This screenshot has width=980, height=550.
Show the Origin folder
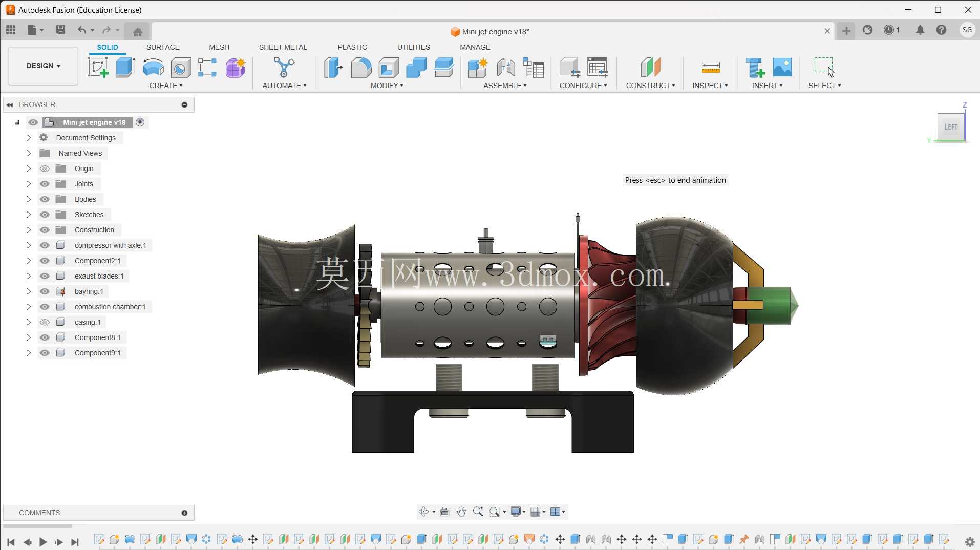pyautogui.click(x=45, y=168)
